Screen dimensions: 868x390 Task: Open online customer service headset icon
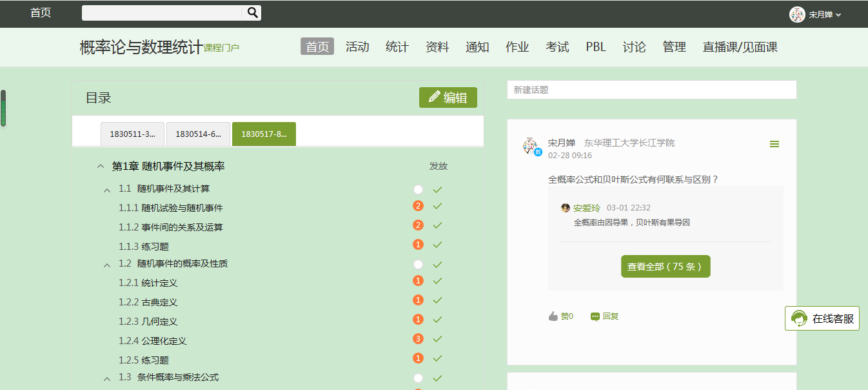(x=799, y=318)
